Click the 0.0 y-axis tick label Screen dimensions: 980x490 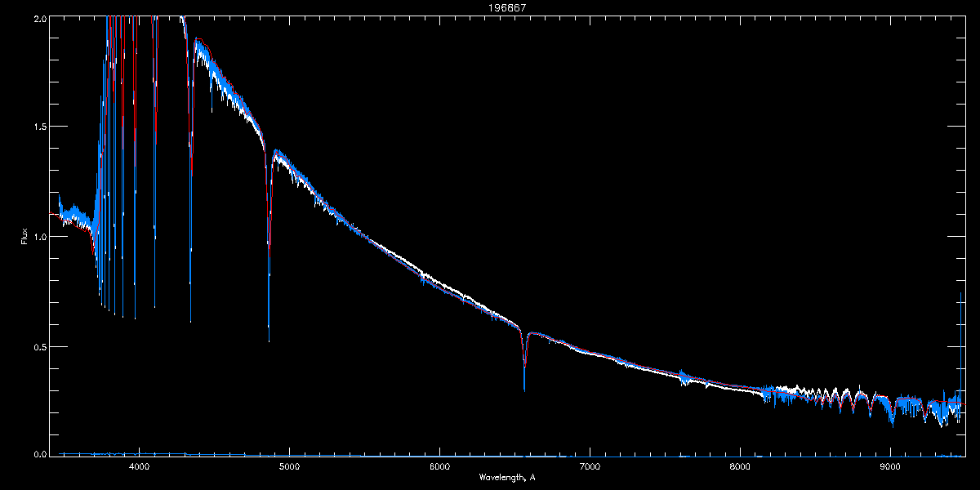click(x=39, y=455)
